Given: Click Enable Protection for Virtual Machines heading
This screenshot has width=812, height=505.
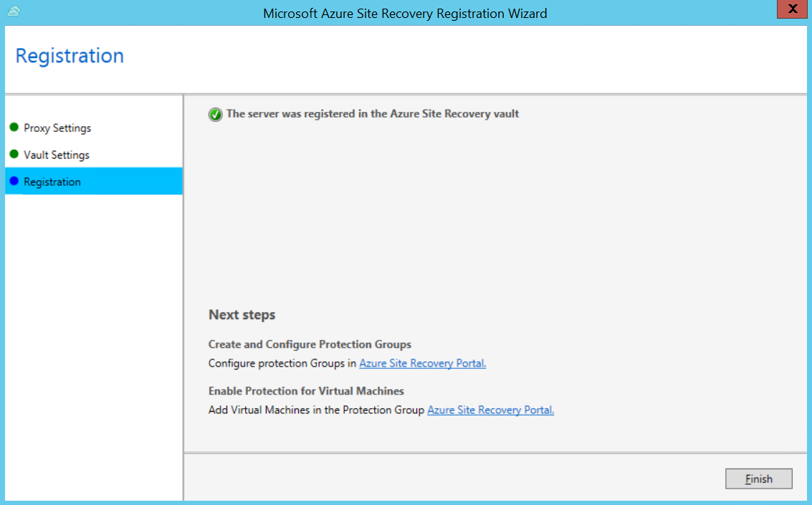Looking at the screenshot, I should tap(306, 392).
